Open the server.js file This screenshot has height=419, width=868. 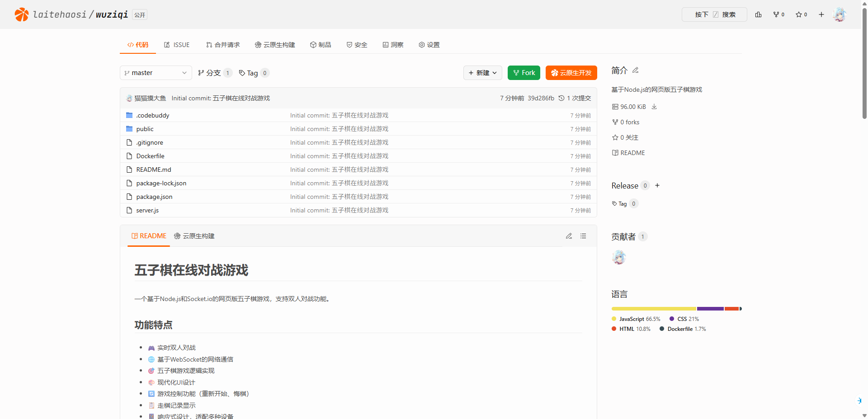[x=147, y=210]
